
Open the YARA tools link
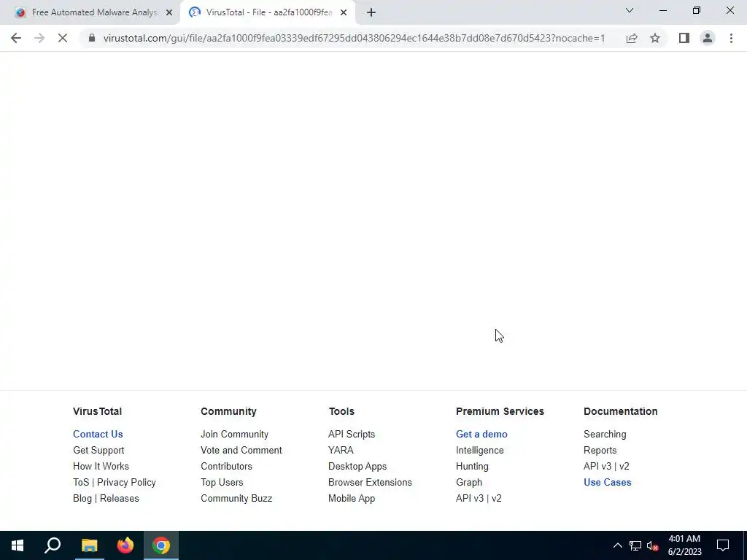(341, 451)
